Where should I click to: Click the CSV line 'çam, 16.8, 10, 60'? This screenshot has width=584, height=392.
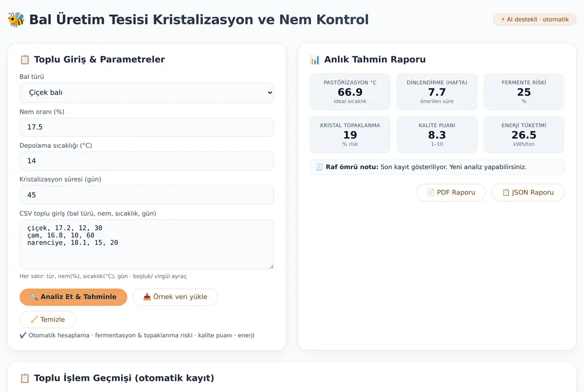click(x=61, y=235)
